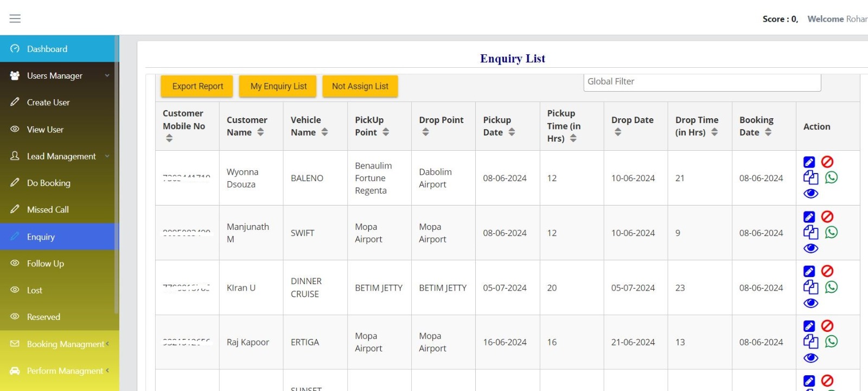Sort table by Pickup Date column

click(512, 132)
